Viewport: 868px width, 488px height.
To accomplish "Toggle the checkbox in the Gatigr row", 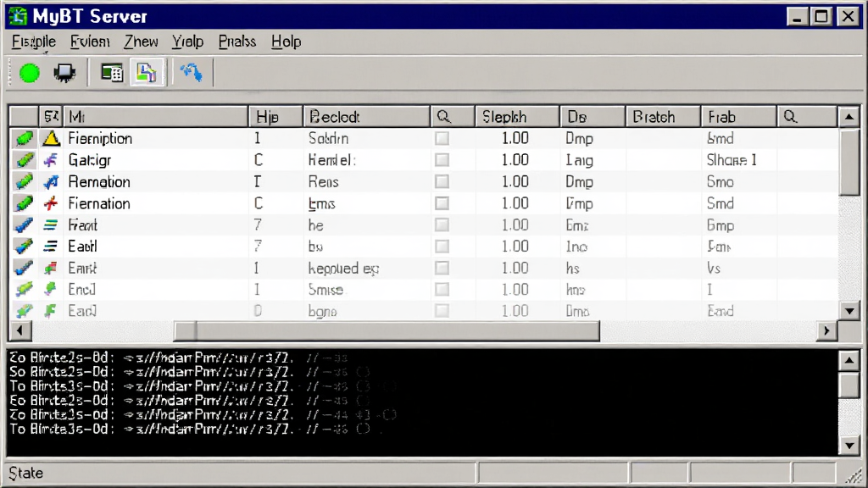I will point(442,160).
